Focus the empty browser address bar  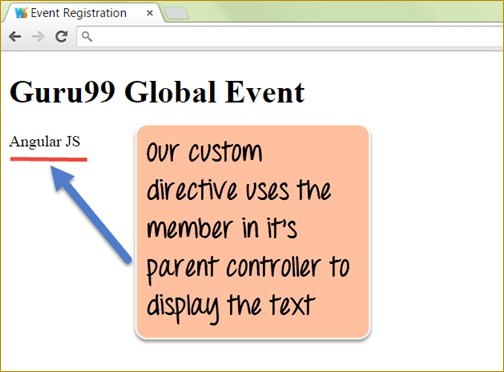[290, 36]
